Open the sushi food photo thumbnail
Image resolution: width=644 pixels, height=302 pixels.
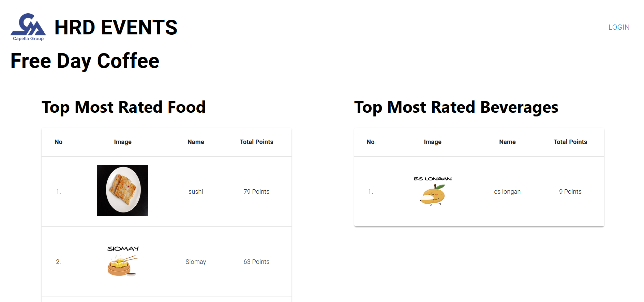[x=123, y=190]
